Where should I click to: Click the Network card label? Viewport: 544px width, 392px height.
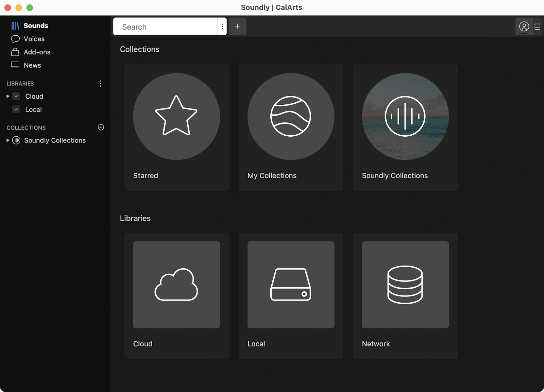376,344
